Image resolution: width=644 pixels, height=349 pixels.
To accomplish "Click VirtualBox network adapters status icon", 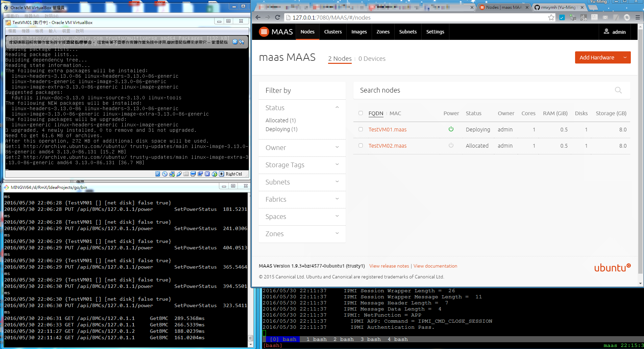I will (172, 174).
